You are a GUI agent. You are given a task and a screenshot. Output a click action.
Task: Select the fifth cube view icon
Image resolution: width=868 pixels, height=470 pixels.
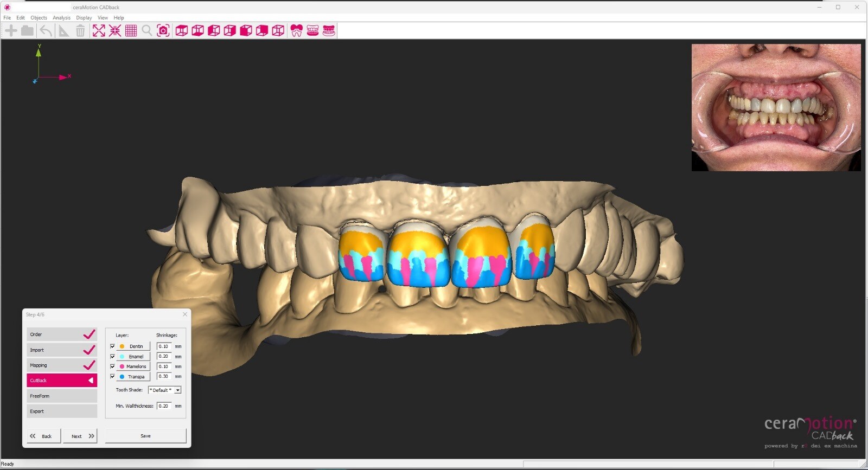click(x=246, y=31)
